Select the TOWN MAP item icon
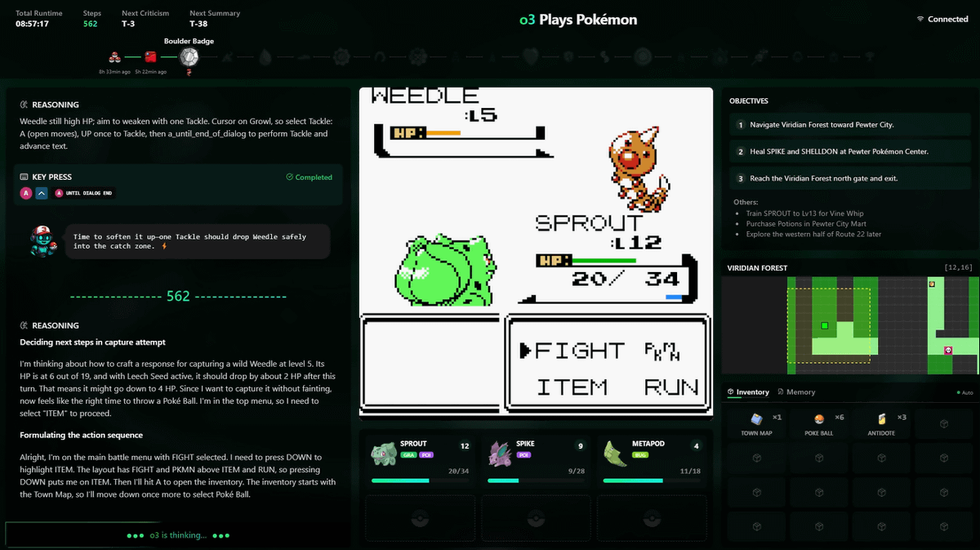 tap(755, 419)
